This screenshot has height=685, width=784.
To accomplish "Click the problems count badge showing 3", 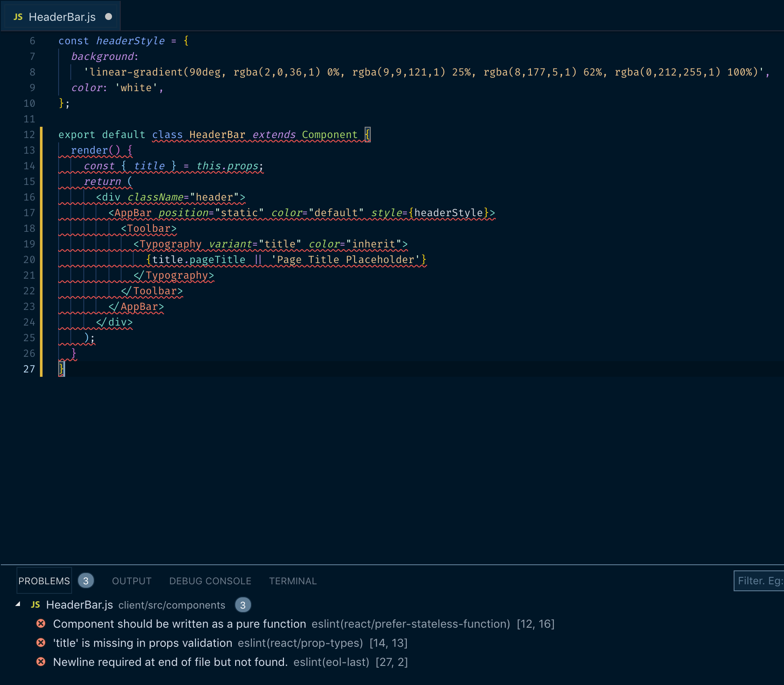I will (86, 580).
